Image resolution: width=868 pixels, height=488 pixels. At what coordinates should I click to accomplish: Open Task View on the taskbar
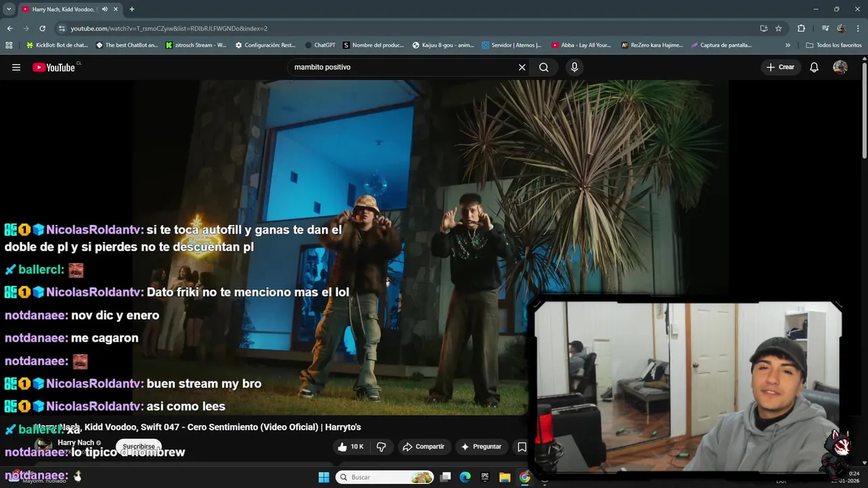pyautogui.click(x=445, y=477)
